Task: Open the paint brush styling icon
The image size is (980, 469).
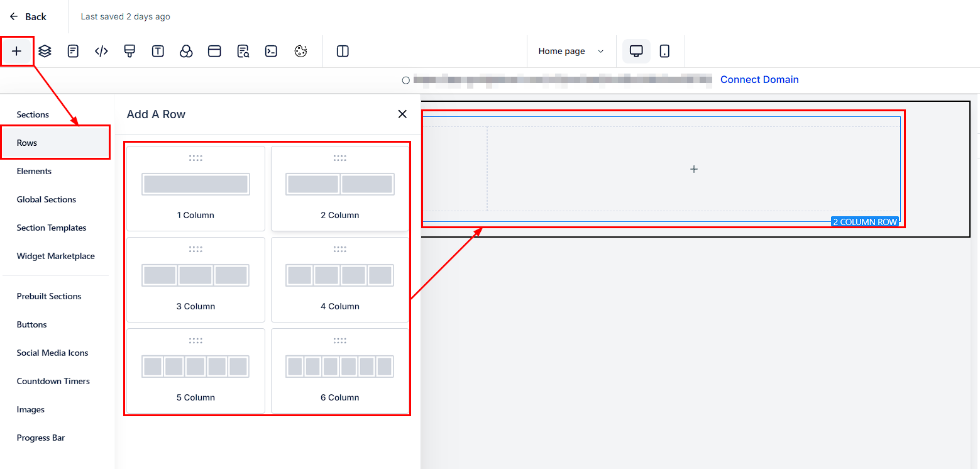Action: (129, 51)
